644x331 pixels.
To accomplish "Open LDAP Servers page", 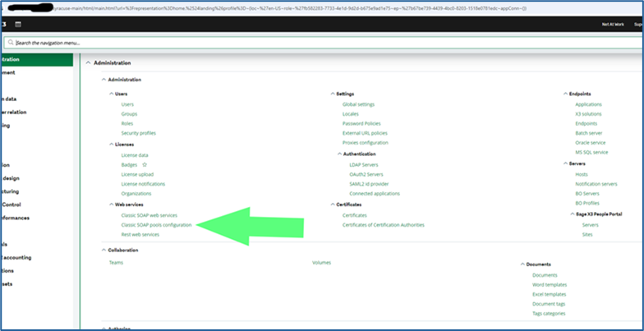I will click(x=363, y=164).
